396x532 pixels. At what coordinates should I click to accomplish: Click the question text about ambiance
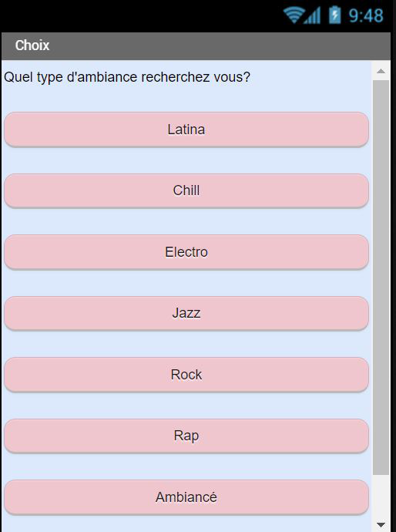point(127,77)
